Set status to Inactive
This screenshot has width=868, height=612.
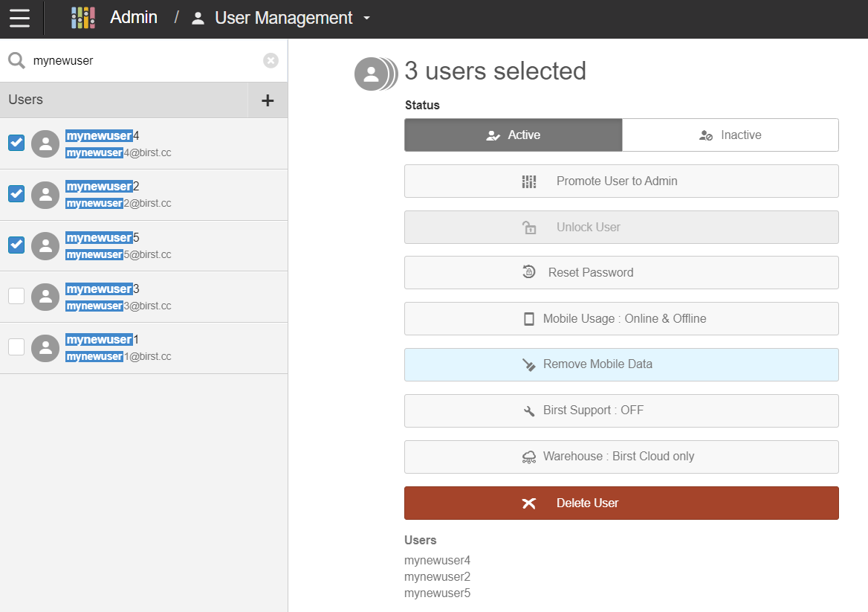click(731, 135)
